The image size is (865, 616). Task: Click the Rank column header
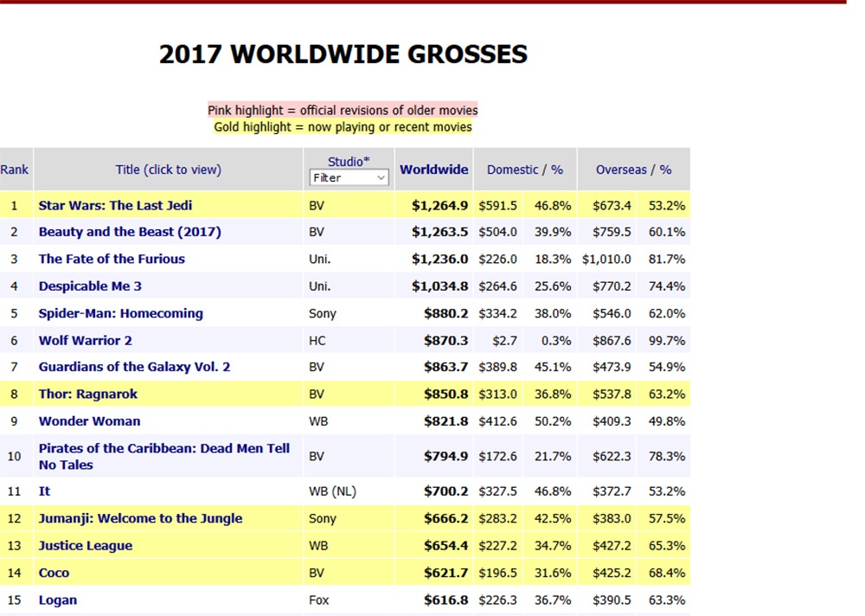click(x=15, y=170)
